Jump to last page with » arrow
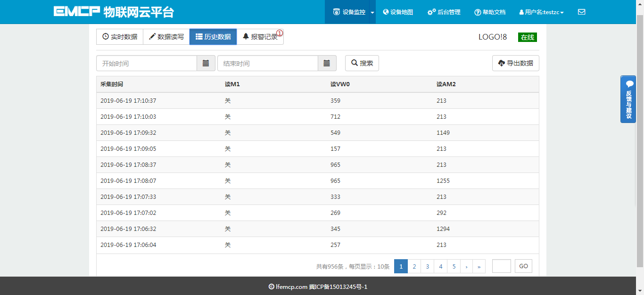Viewport: 644px width, 295px height. [479, 266]
